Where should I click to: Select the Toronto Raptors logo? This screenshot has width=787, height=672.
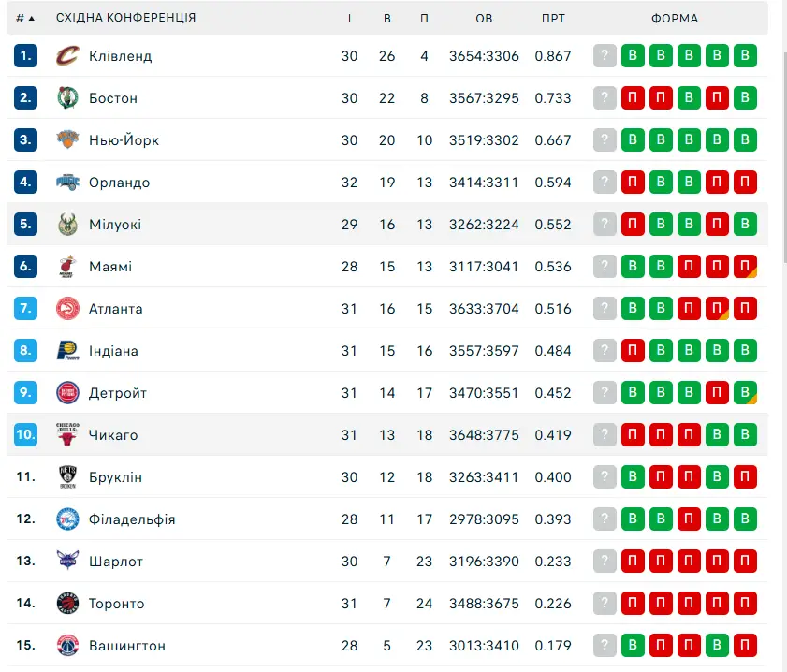tap(67, 604)
